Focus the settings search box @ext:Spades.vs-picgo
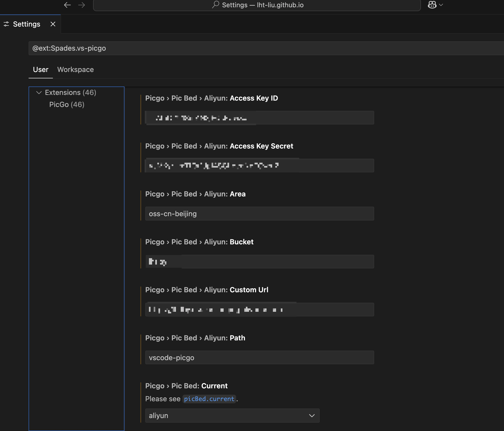504x431 pixels. tap(266, 48)
